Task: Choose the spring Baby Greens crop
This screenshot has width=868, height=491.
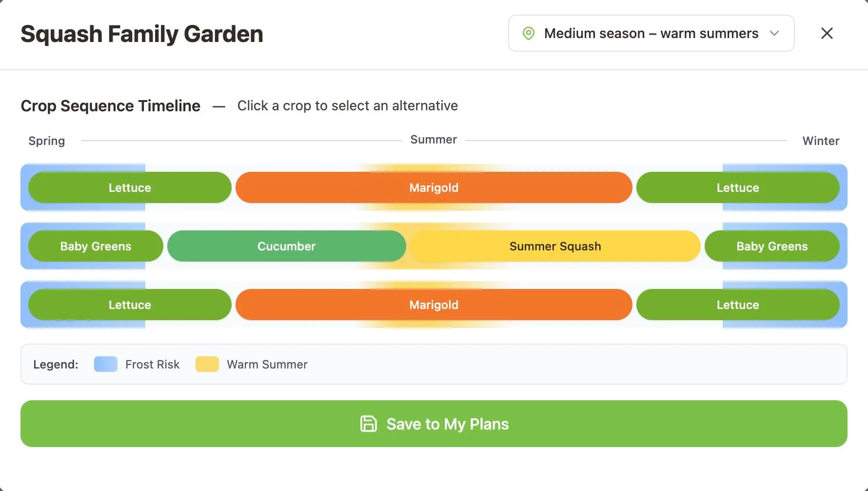Action: (x=96, y=246)
